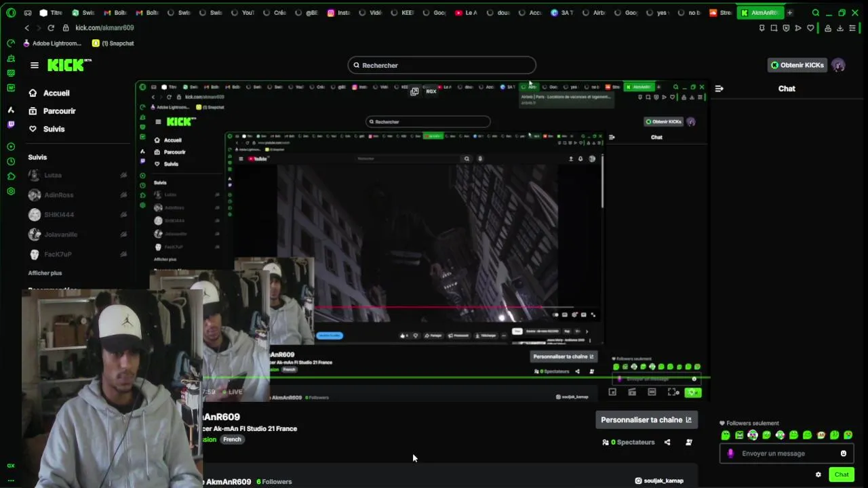Open History clock icon in sidebar

(11, 161)
